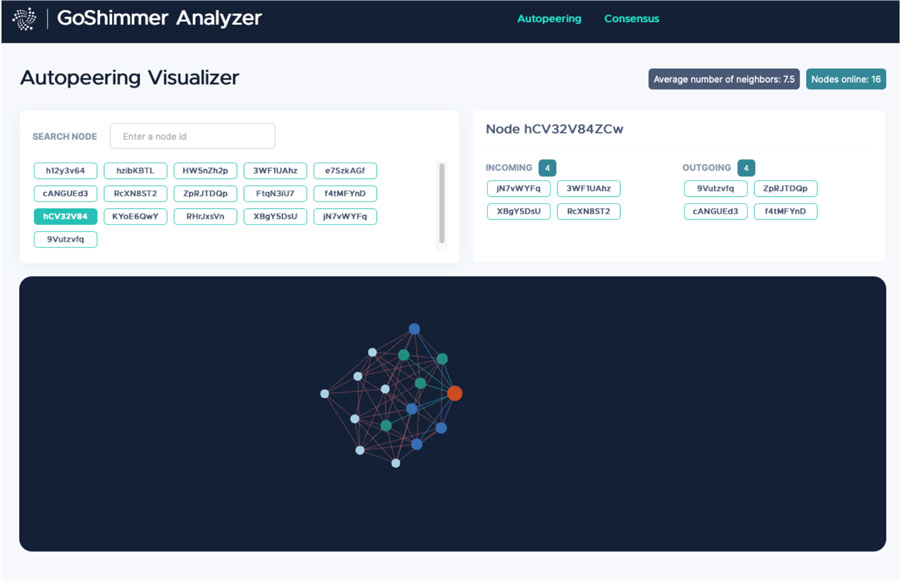Click the orange selected node in the graph

455,393
